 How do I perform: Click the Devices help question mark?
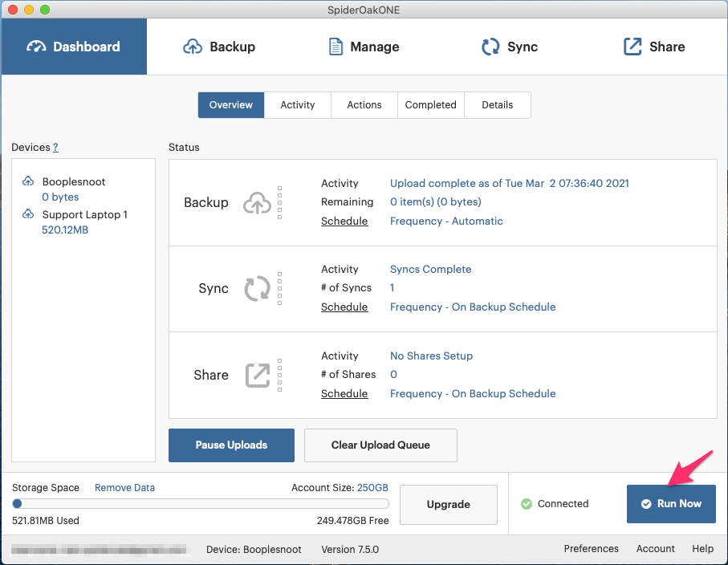[x=55, y=147]
